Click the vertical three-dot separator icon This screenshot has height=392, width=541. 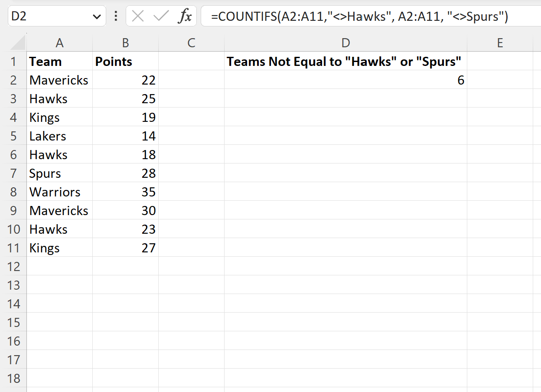115,16
